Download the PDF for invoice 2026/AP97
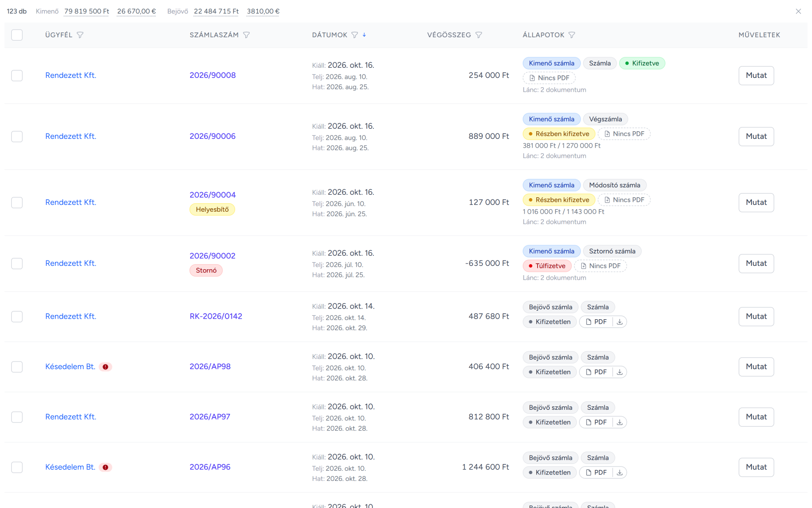The height and width of the screenshot is (508, 812). coord(620,422)
